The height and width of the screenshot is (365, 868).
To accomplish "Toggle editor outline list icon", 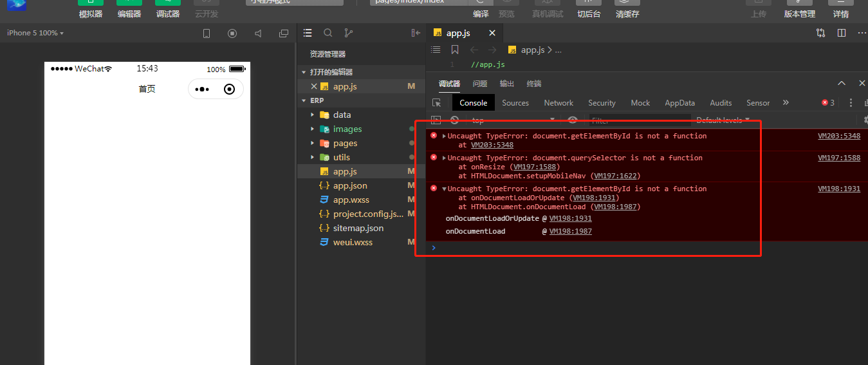I will pyautogui.click(x=436, y=50).
